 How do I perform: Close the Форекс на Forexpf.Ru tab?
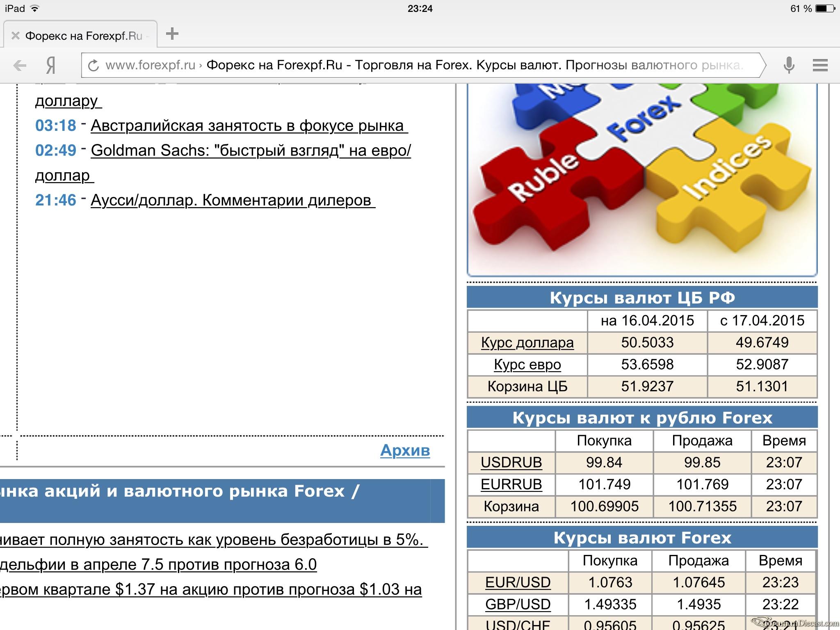coord(15,36)
